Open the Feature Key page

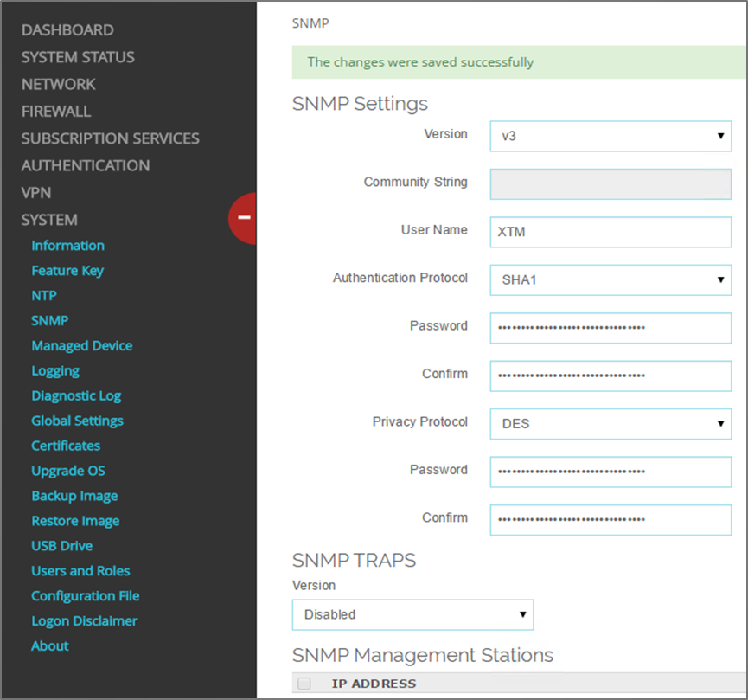67,271
